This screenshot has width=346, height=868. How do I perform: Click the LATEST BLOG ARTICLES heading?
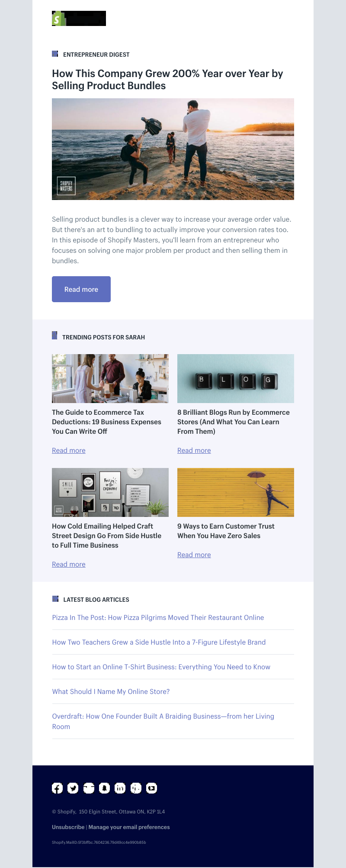click(x=96, y=600)
